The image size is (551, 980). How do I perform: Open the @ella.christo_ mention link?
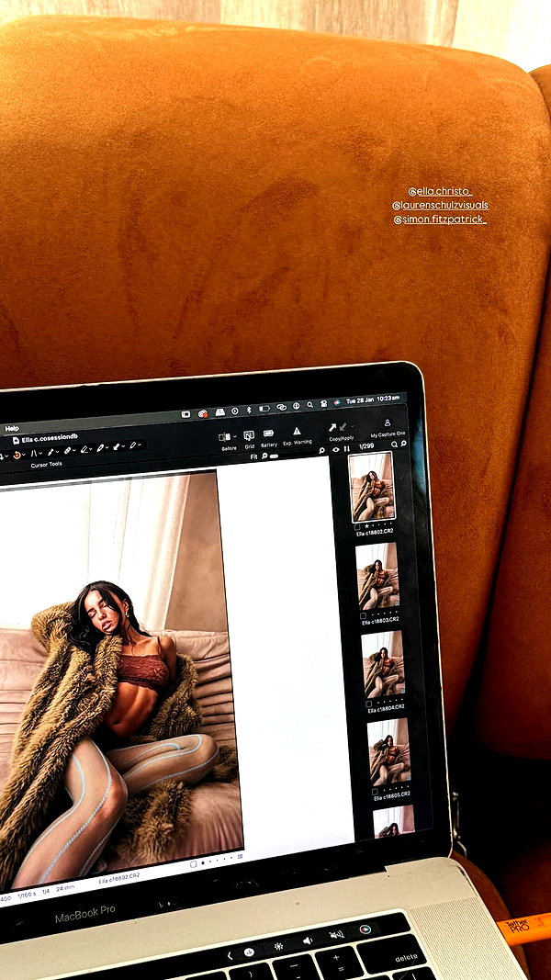(x=440, y=191)
